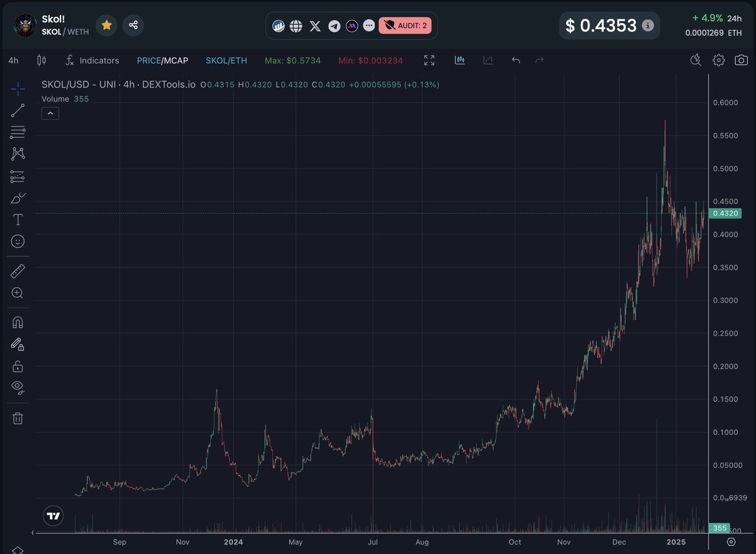This screenshot has height=554, width=756.
Task: Switch chart to PRICE mode
Action: click(x=149, y=60)
